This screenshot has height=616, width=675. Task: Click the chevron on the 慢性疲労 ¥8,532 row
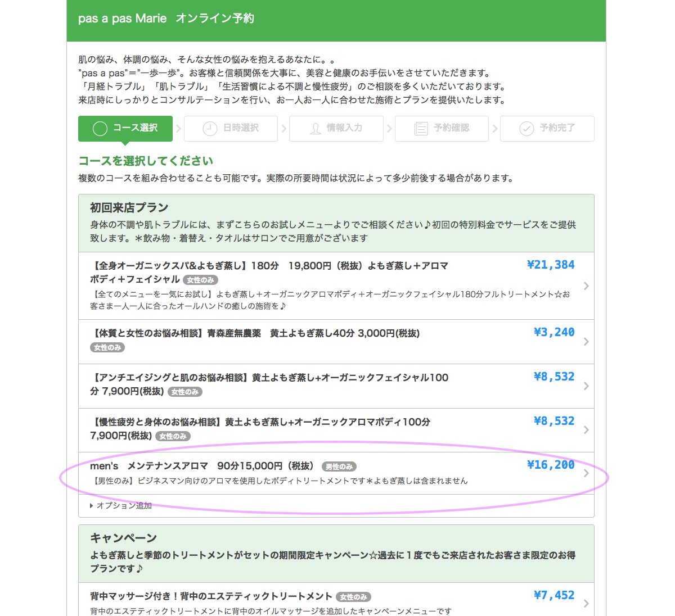[586, 430]
